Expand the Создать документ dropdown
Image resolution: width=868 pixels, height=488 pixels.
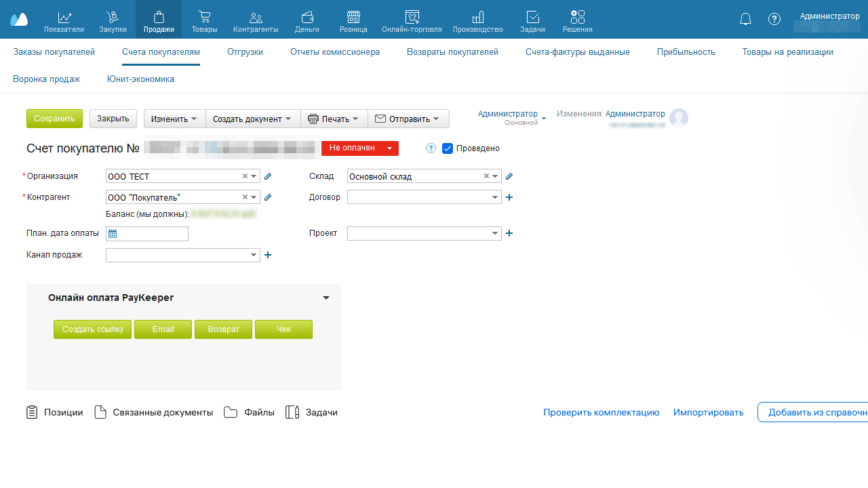pyautogui.click(x=252, y=119)
